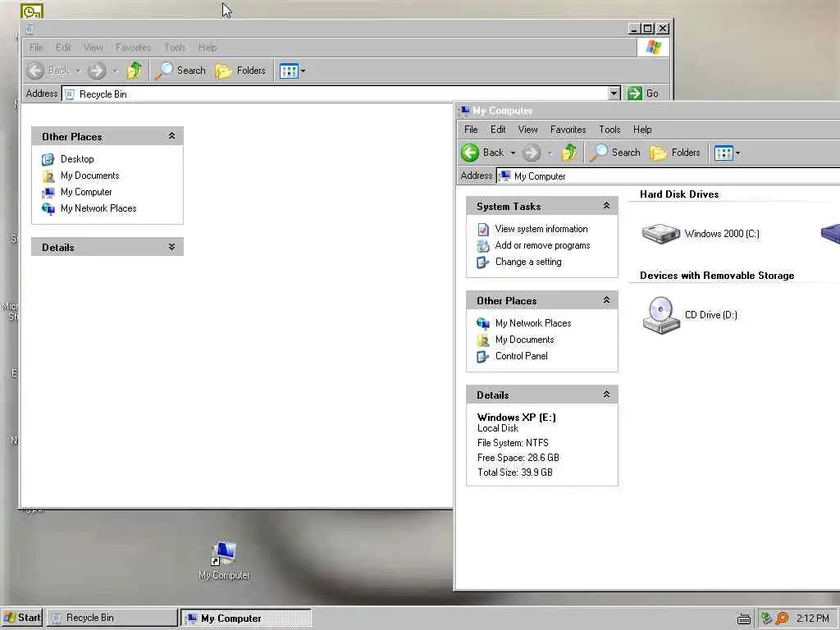
Task: Click Change a setting link
Action: pyautogui.click(x=528, y=262)
